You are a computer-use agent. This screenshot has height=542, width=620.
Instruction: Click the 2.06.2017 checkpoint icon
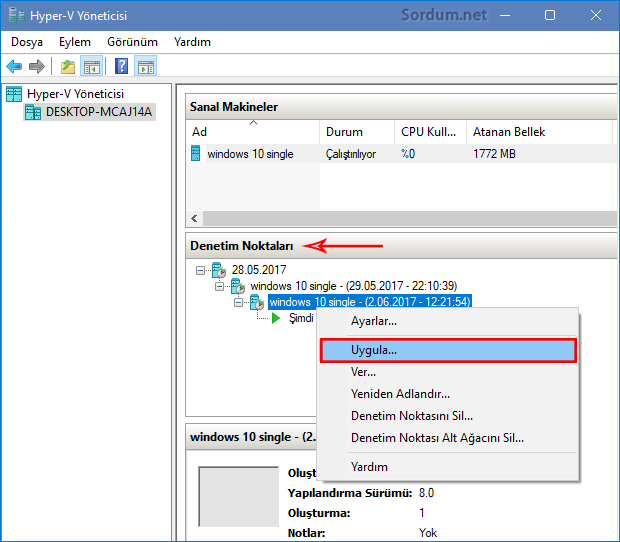(x=257, y=302)
